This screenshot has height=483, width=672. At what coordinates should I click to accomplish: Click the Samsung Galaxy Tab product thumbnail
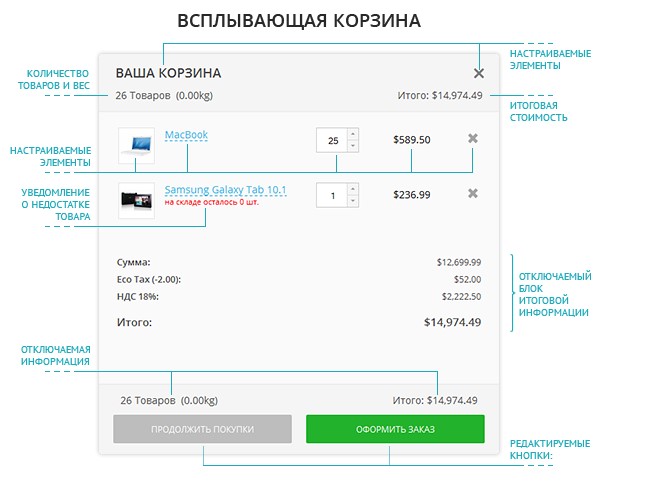[136, 200]
